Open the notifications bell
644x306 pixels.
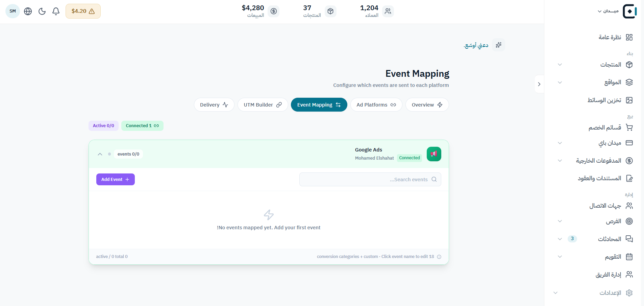click(x=56, y=11)
